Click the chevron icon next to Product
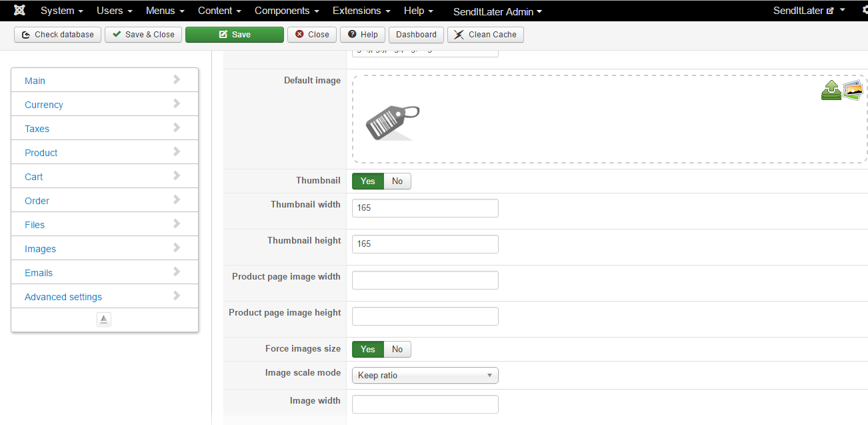Screen dimensions: 868x425 (177, 151)
